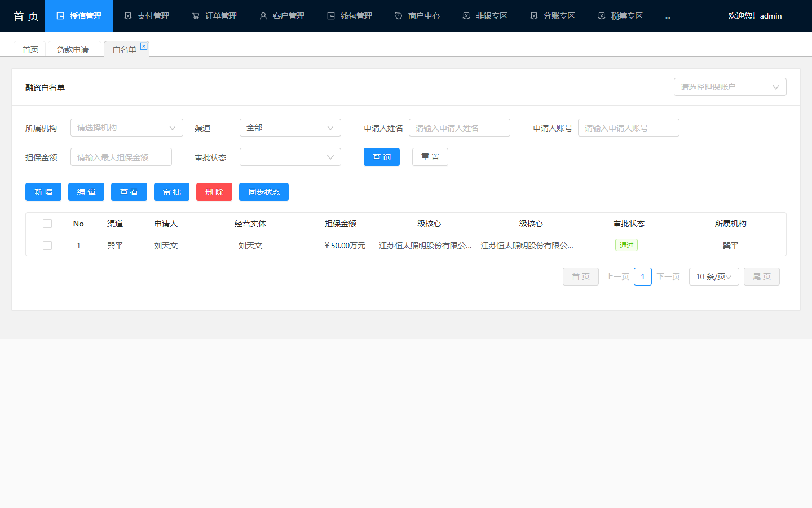The height and width of the screenshot is (508, 812).
Task: Open the 审批状态 dropdown
Action: pyautogui.click(x=290, y=157)
